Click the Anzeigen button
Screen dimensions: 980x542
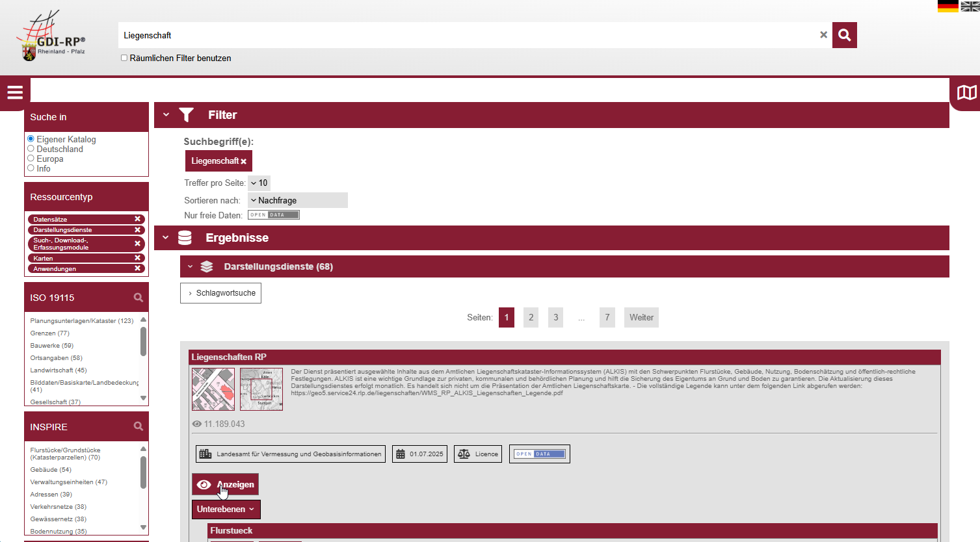[225, 485]
